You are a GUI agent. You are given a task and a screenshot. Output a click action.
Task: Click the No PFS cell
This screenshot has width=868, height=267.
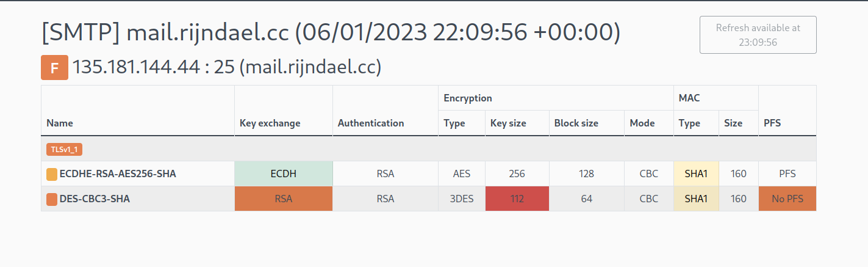(x=786, y=199)
